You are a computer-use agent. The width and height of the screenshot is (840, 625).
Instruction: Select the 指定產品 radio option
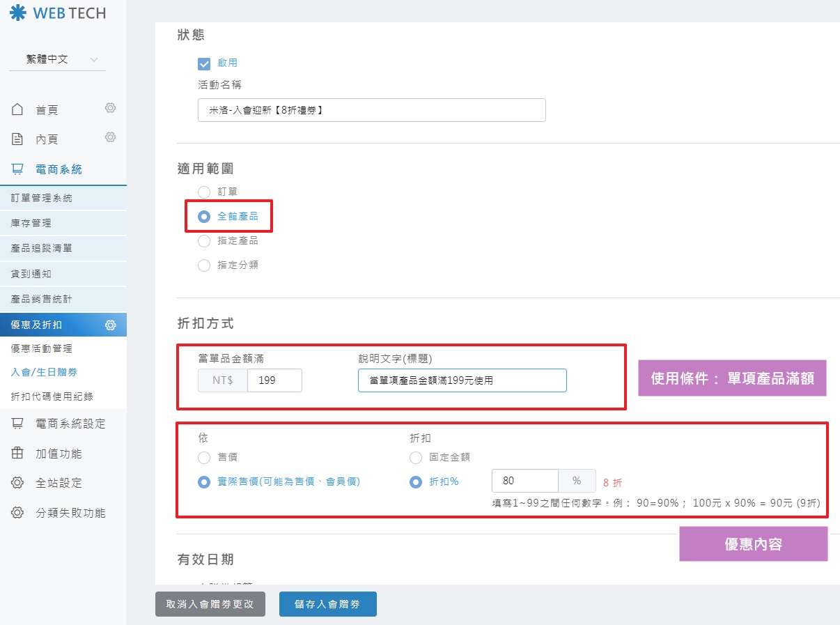point(204,241)
